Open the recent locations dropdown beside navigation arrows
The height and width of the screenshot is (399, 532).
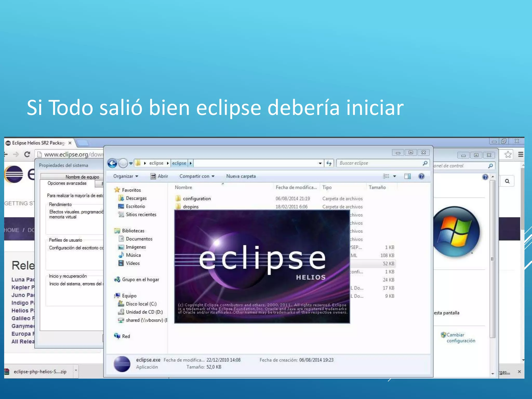(131, 163)
